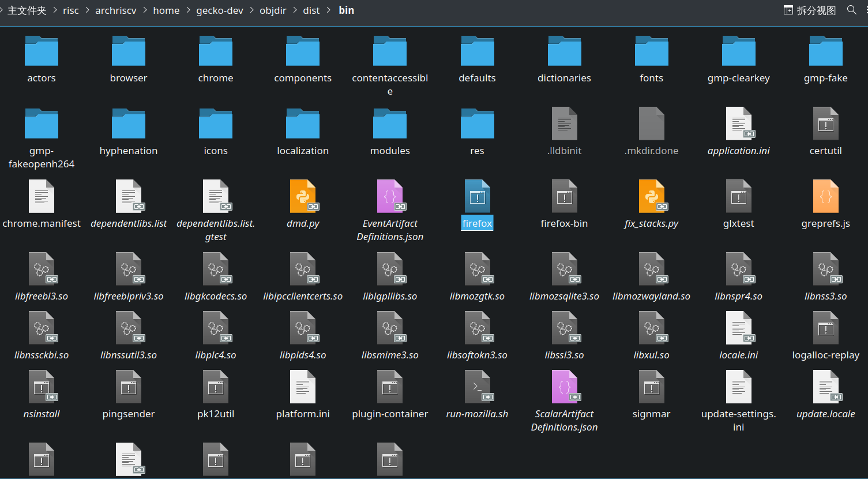Click the dependentlibs.list file name
Viewport: 868px width, 479px height.
(x=129, y=223)
